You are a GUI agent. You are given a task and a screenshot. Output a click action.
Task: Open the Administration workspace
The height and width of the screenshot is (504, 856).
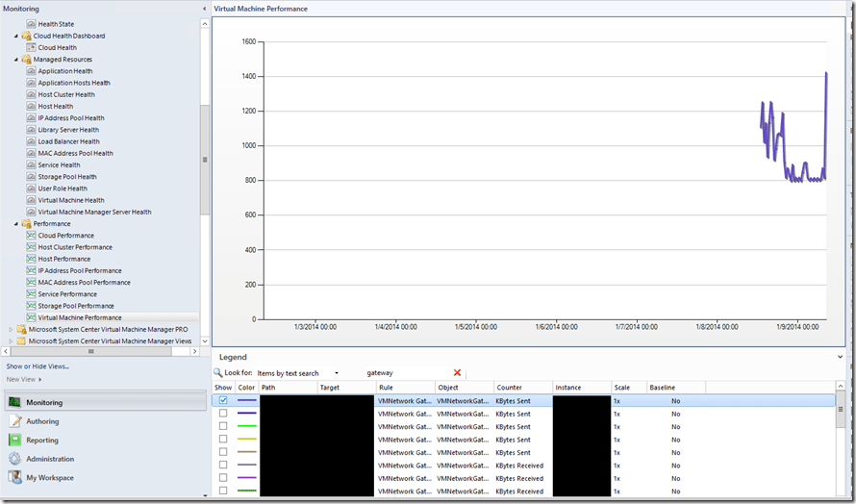coord(49,459)
